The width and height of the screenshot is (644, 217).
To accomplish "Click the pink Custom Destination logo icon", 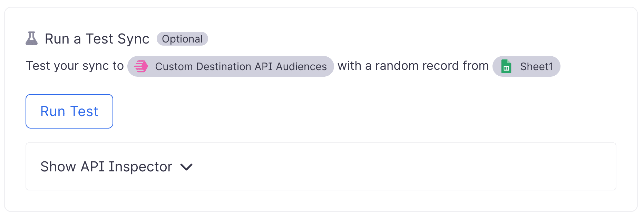I will click(141, 66).
